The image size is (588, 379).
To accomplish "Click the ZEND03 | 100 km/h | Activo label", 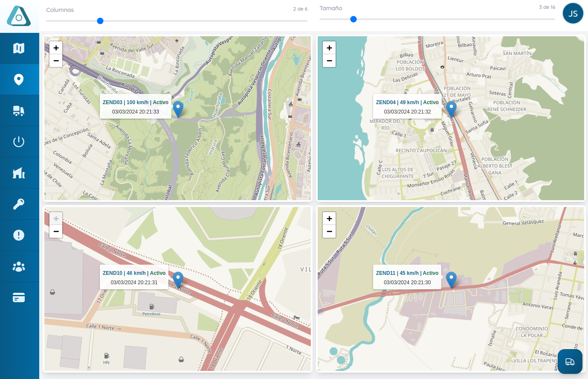I will [x=136, y=102].
